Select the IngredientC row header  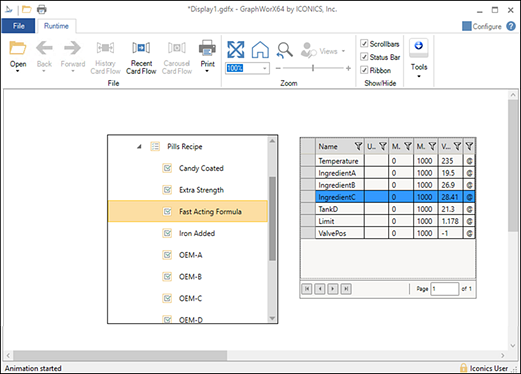[308, 197]
